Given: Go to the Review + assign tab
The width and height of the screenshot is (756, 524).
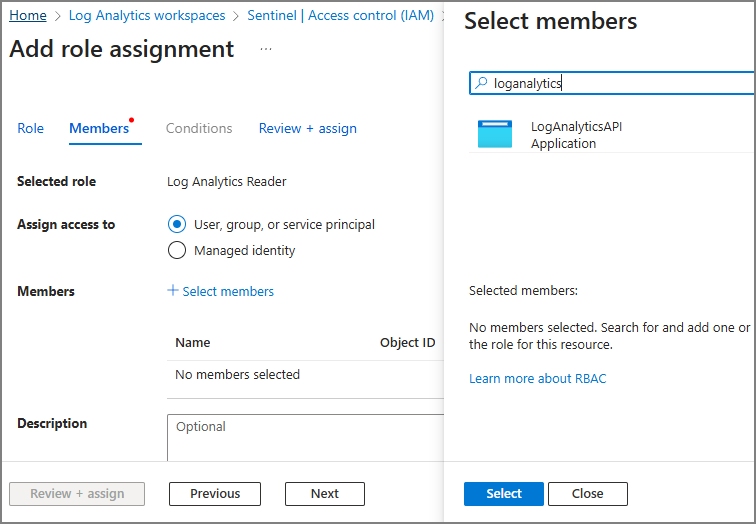Looking at the screenshot, I should (x=308, y=128).
